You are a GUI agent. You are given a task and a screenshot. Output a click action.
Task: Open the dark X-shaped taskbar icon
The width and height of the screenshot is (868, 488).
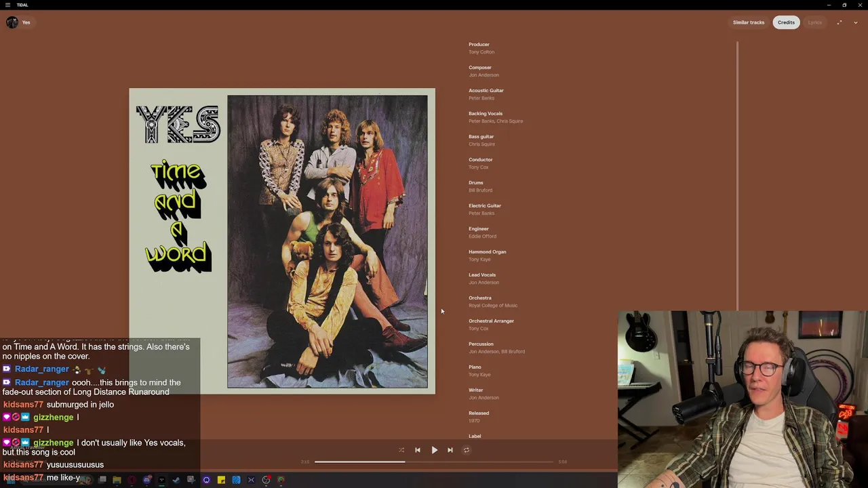(x=251, y=480)
